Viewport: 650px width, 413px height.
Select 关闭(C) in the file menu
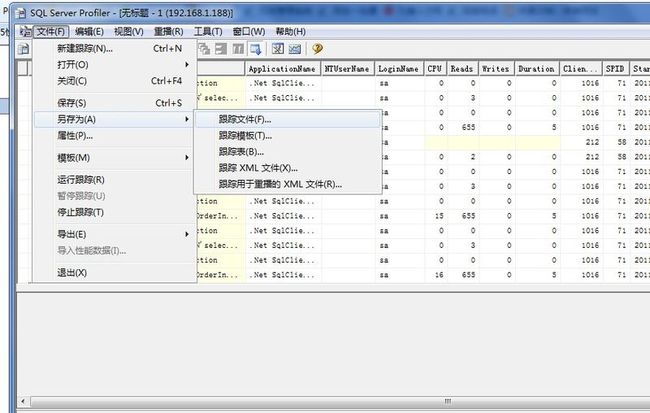point(115,81)
